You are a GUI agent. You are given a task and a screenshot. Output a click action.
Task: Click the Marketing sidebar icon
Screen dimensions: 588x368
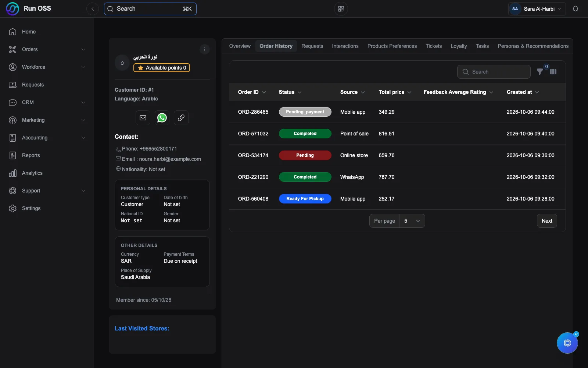[x=12, y=120]
